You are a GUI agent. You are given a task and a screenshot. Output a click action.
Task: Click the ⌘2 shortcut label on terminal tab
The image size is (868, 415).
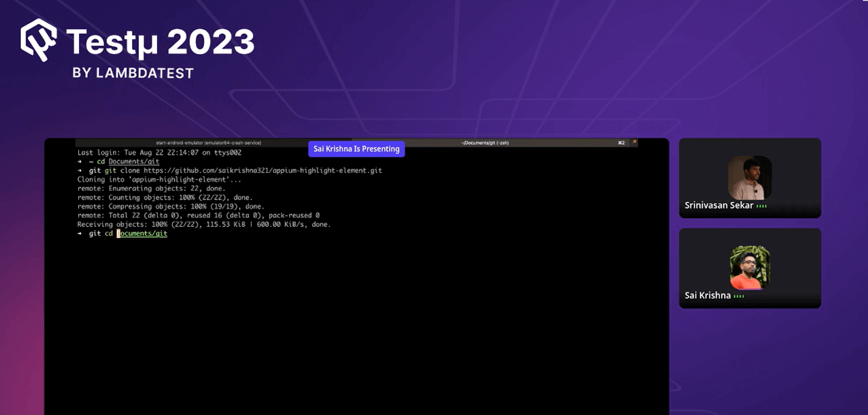tap(621, 143)
